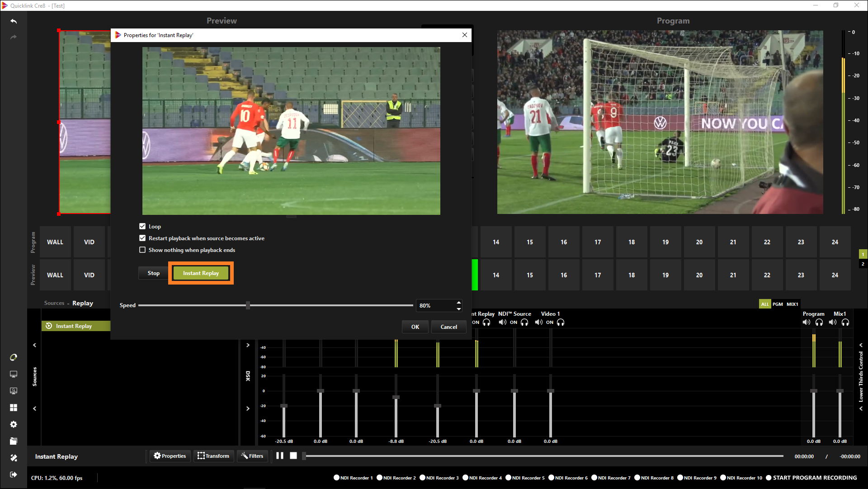Collapse Lower Thirds Control panel chevron
Screen dimensions: 868x489
pos(861,345)
